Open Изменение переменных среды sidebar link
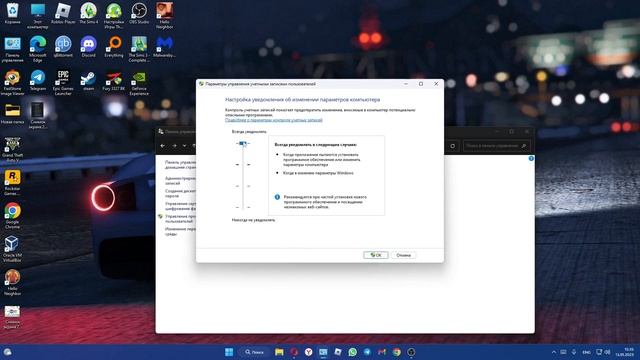The width and height of the screenshot is (640, 360). [x=180, y=231]
